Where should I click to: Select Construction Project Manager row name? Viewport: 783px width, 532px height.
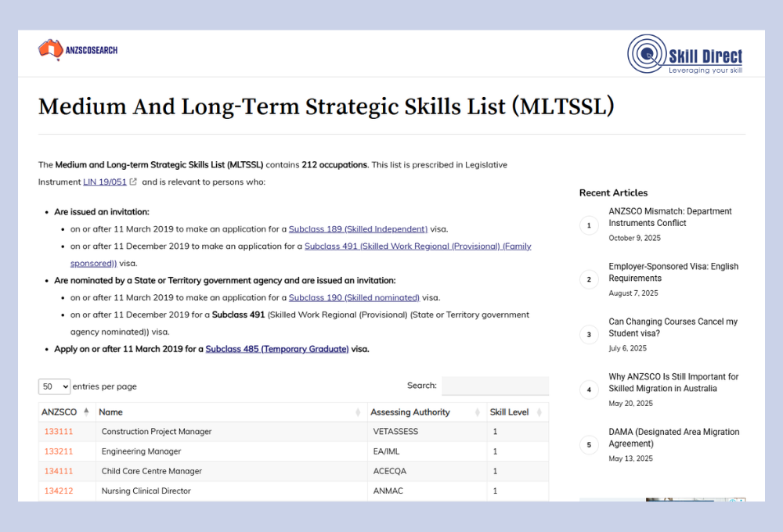157,432
